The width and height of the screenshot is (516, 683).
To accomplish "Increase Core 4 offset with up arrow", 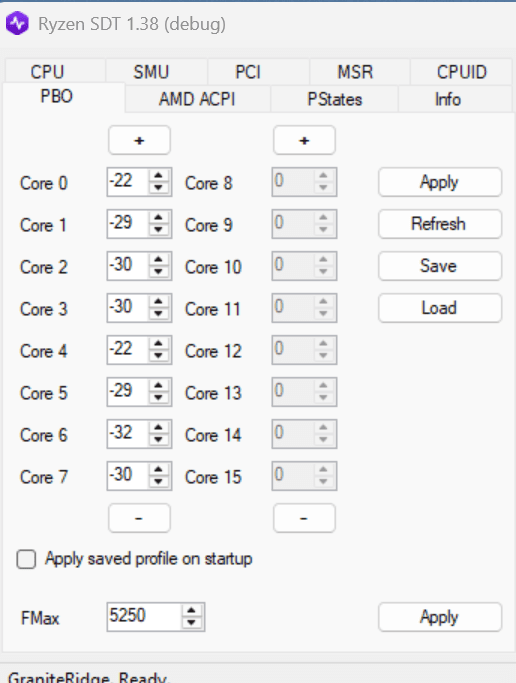I will point(159,343).
